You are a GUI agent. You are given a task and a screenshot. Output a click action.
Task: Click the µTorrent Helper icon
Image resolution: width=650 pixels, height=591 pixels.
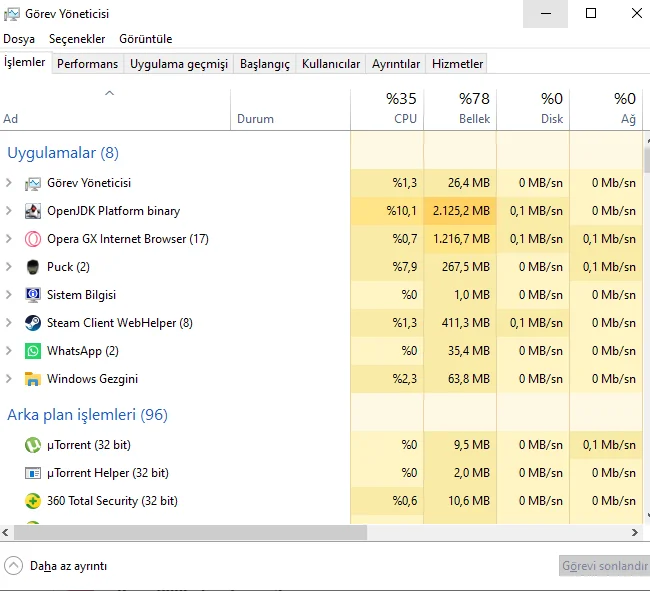(x=33, y=473)
